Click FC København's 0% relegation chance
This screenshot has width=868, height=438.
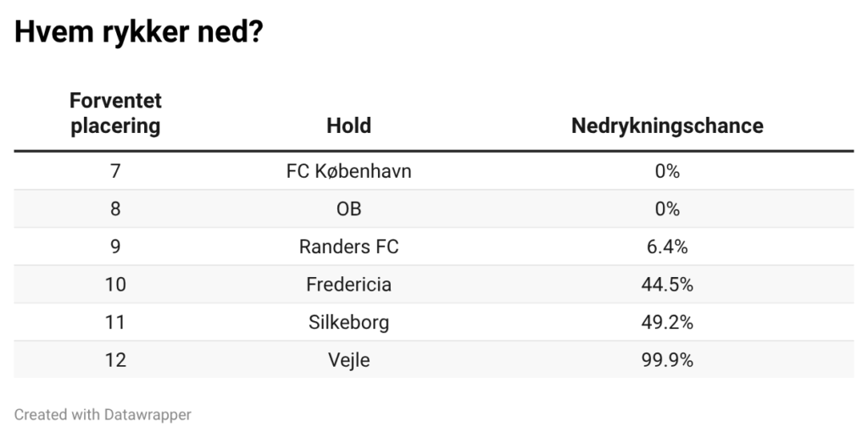[x=667, y=171]
